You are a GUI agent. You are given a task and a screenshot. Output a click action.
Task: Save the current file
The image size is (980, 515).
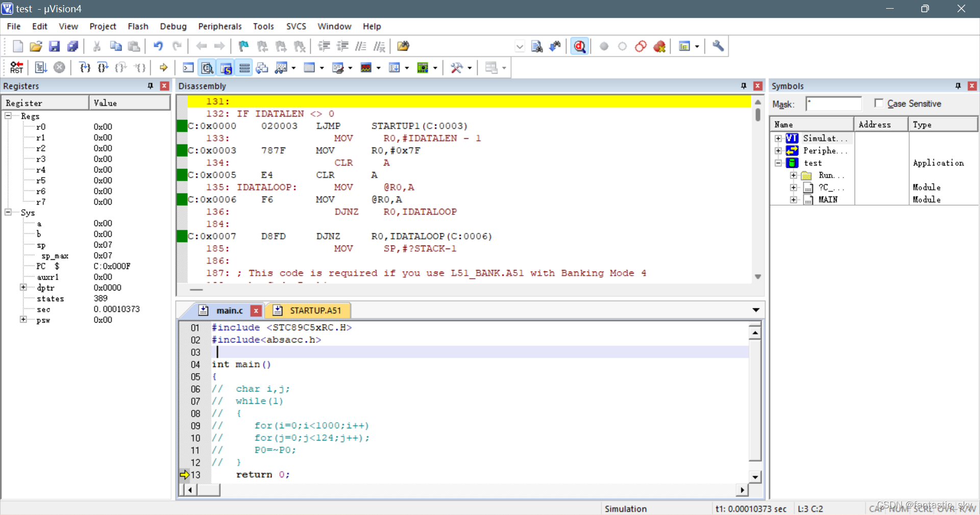pos(54,46)
